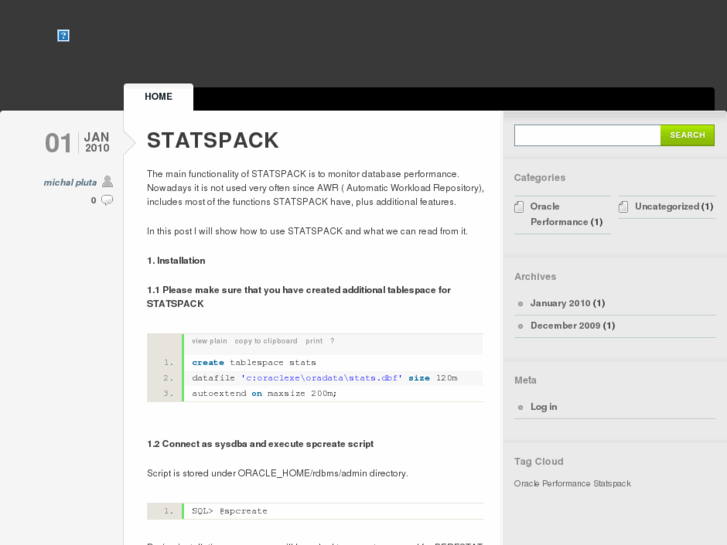
Task: Click the broken image placeholder icon in header
Action: click(x=63, y=36)
